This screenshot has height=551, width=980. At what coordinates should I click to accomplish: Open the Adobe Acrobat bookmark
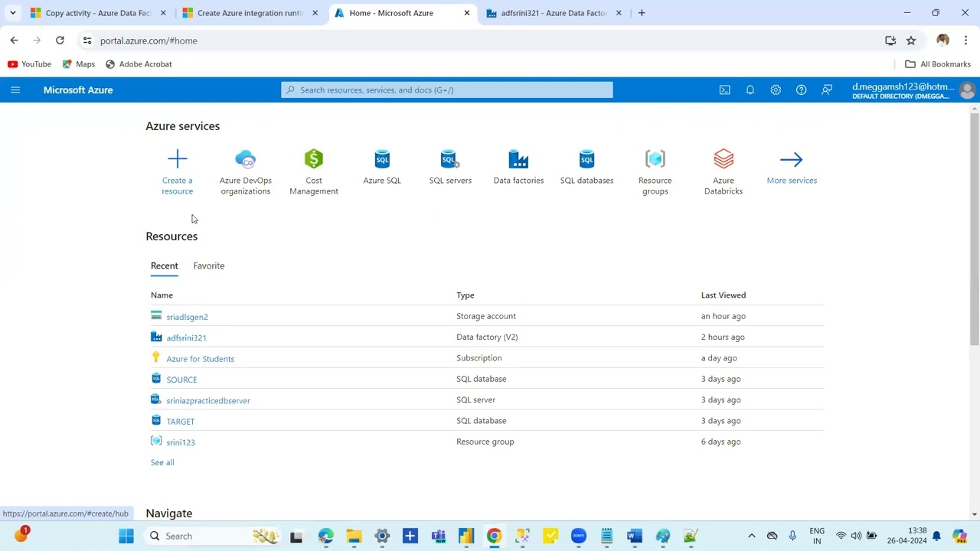pyautogui.click(x=139, y=64)
